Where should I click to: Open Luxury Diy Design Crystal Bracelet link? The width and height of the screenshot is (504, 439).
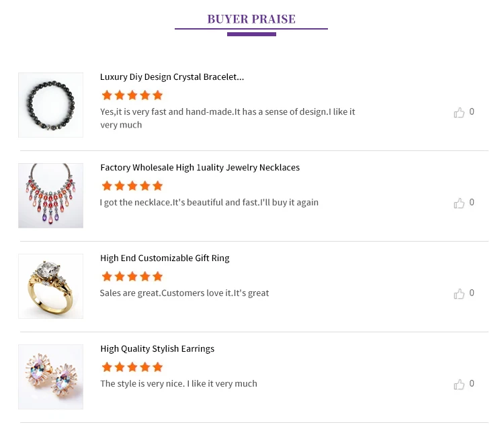coord(172,77)
